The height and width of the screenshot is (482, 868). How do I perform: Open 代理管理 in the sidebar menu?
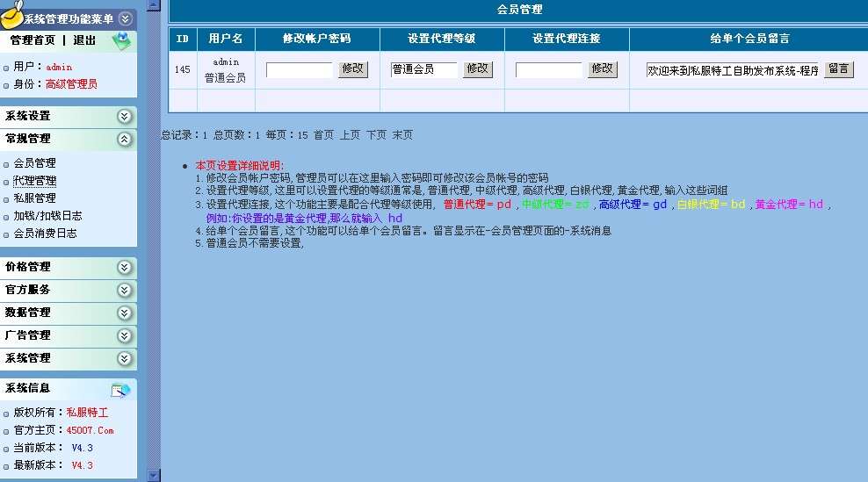click(34, 181)
